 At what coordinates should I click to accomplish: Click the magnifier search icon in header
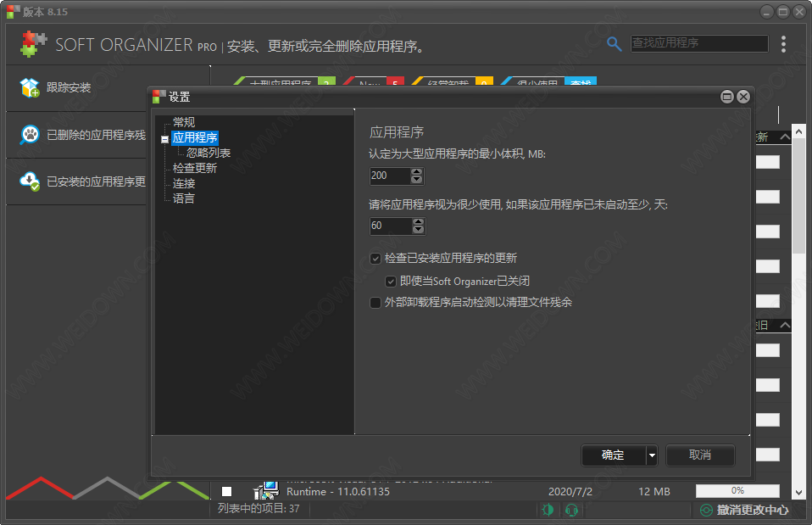[615, 43]
